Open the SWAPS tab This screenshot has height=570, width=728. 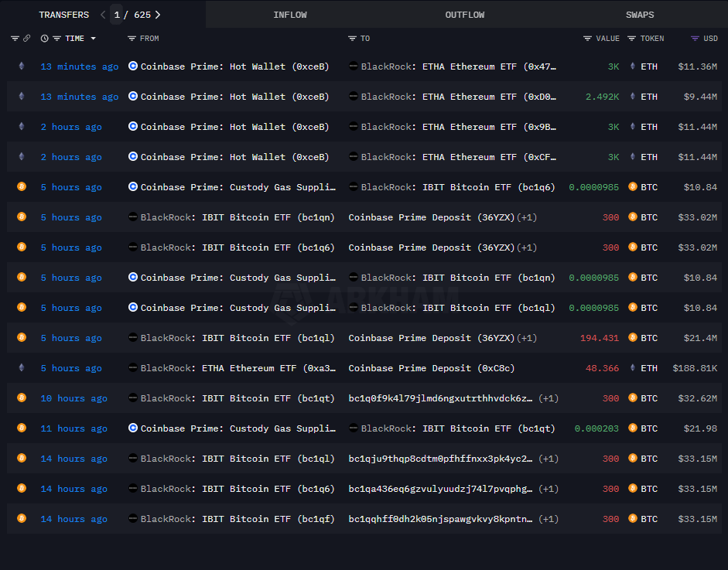(640, 15)
